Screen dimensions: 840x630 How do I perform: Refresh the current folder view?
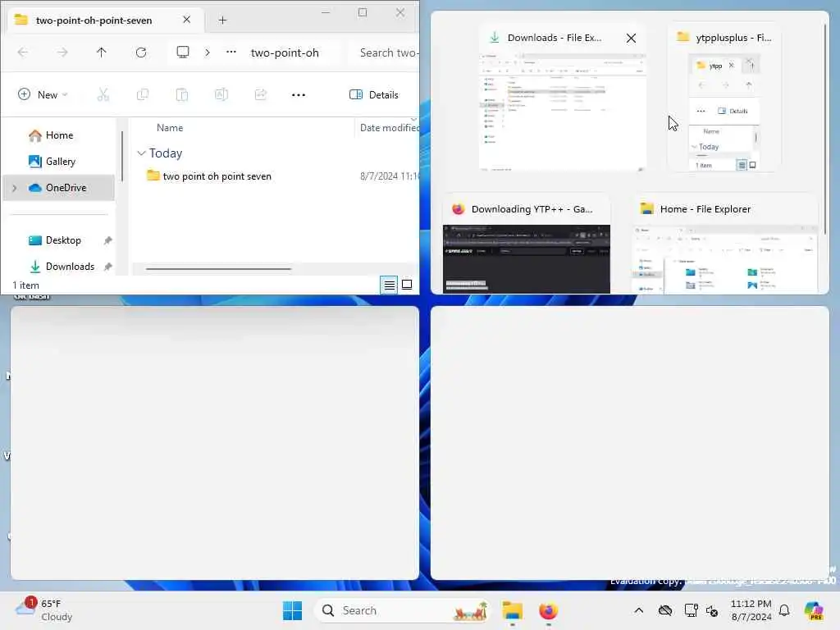click(141, 52)
